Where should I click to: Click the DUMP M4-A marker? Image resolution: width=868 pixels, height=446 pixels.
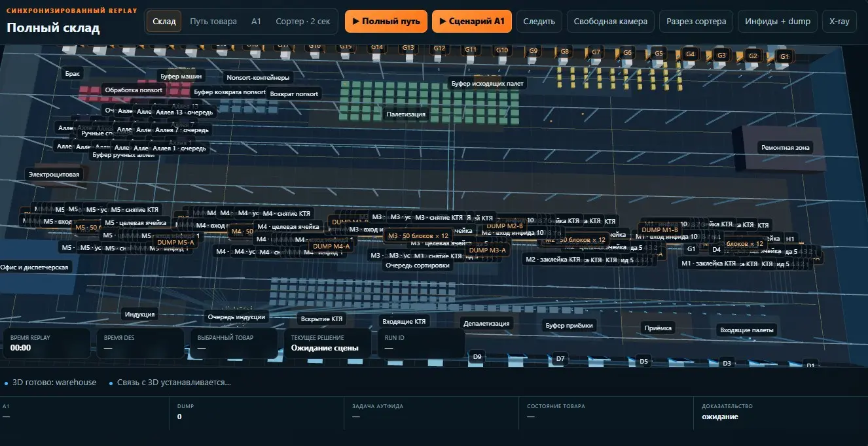(331, 247)
